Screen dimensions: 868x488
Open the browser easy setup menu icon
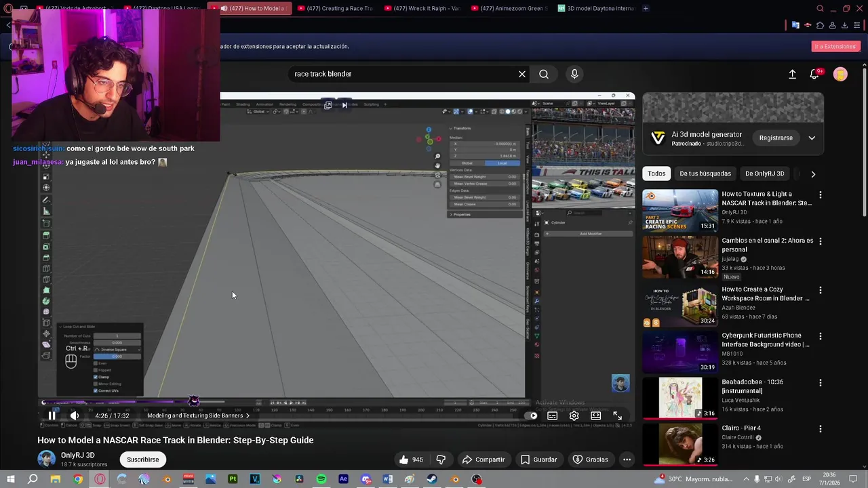click(x=856, y=25)
